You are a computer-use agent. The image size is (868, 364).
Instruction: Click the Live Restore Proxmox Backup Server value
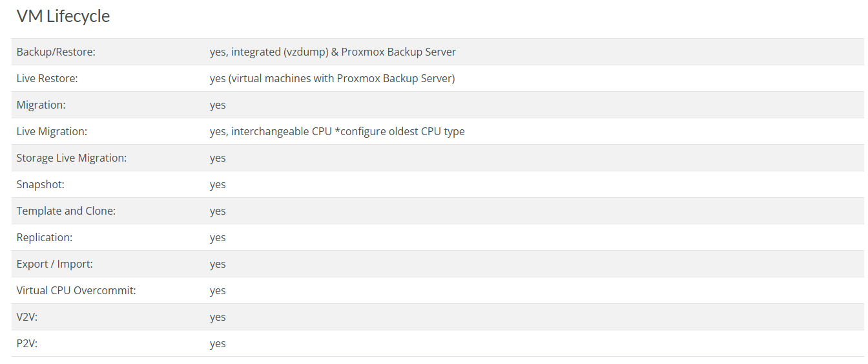332,78
